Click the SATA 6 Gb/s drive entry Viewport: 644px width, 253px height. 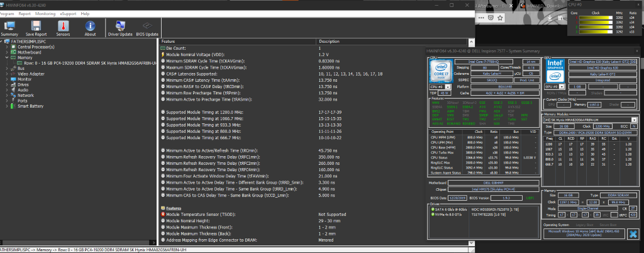[485, 210]
